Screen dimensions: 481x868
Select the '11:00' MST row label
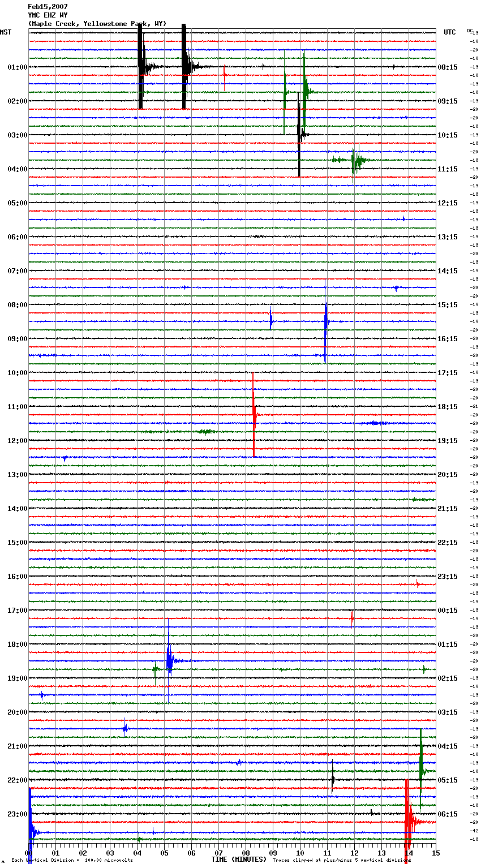(18, 407)
